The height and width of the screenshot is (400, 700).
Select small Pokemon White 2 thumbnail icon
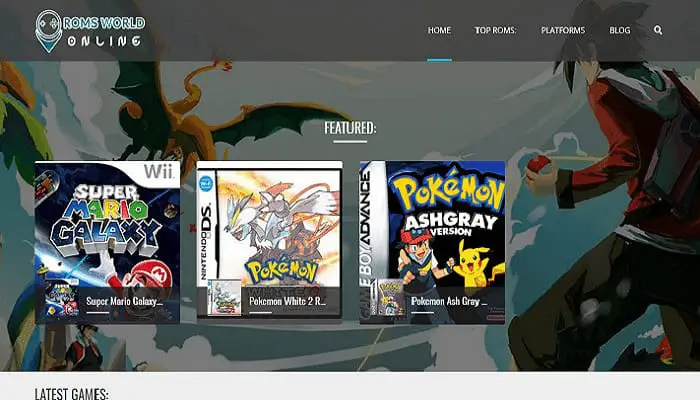225,298
